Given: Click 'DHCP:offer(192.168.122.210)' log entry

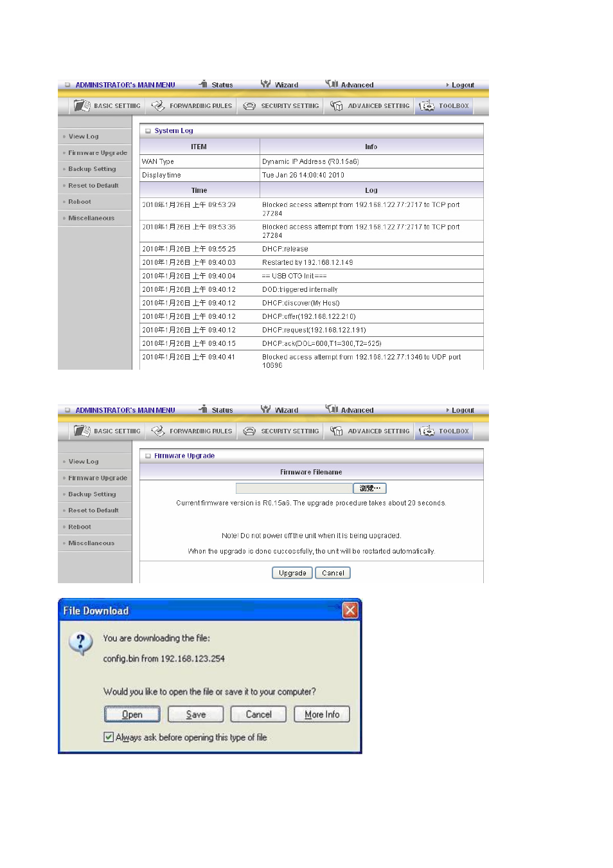Looking at the screenshot, I should coord(309,316).
